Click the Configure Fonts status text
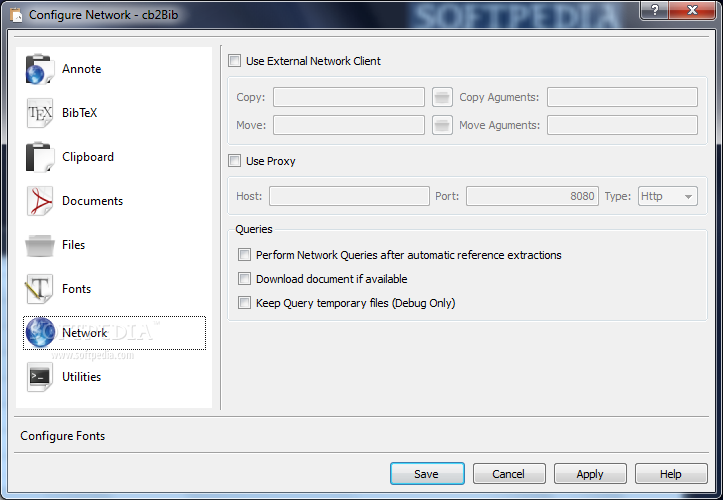The height and width of the screenshot is (500, 723). (x=63, y=436)
